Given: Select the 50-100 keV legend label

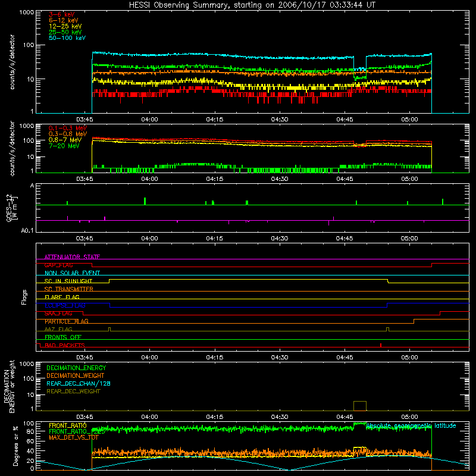Looking at the screenshot, I should pyautogui.click(x=67, y=38).
